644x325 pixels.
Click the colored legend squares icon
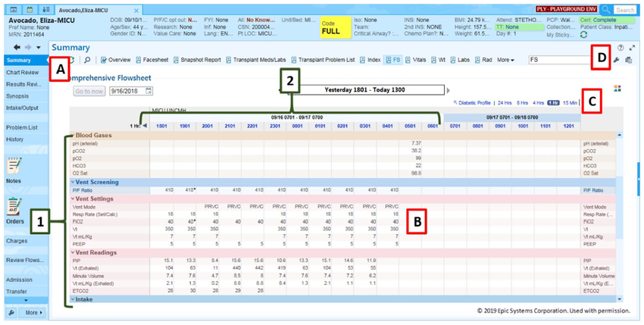coord(617,89)
